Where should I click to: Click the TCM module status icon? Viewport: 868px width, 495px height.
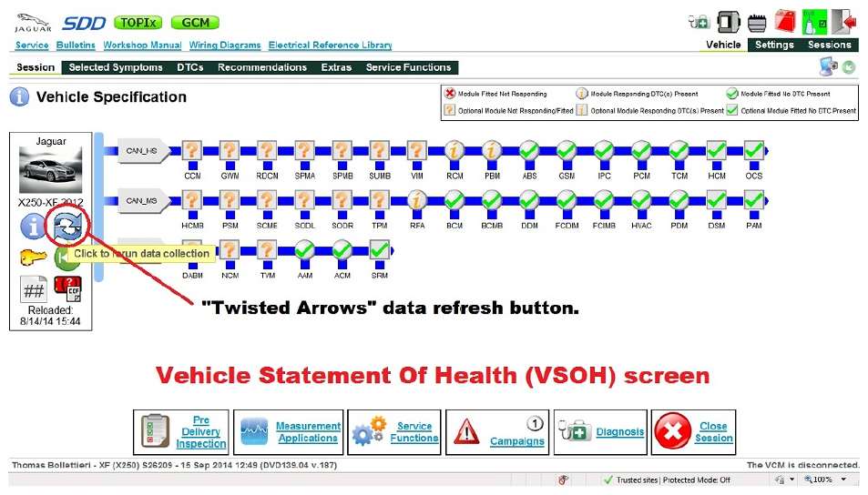(x=679, y=150)
